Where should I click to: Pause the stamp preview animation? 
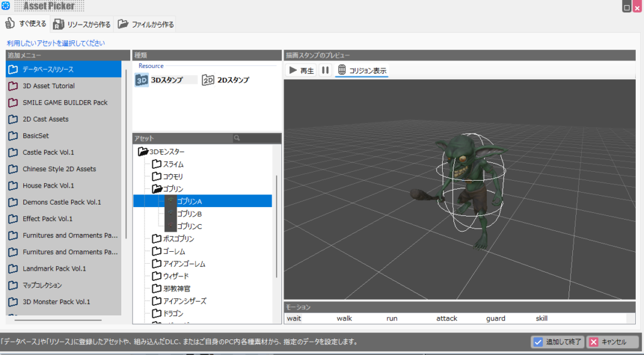click(325, 70)
